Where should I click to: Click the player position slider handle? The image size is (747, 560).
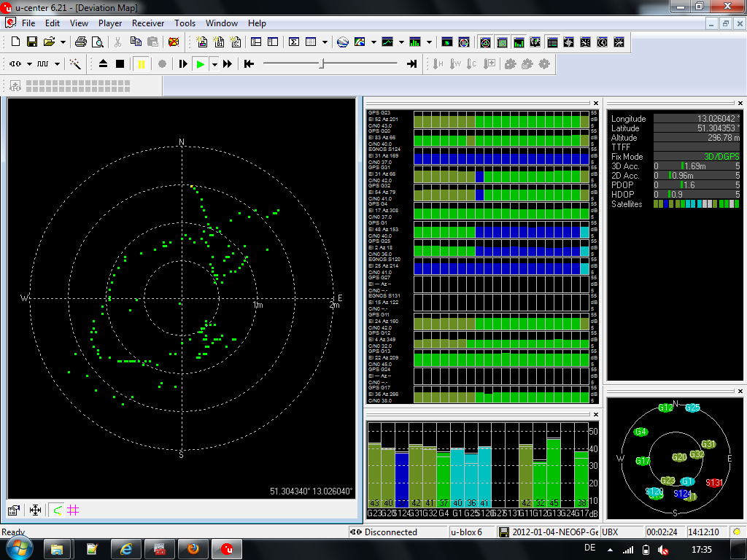coord(321,64)
